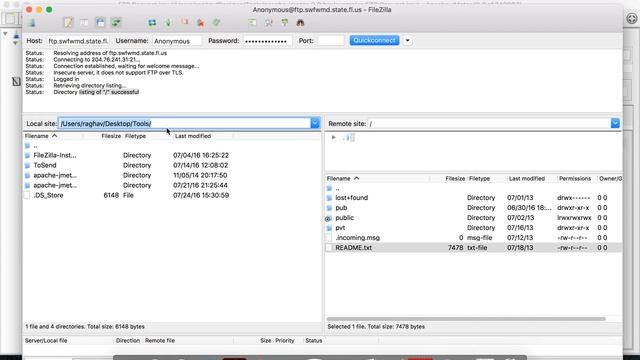Disconnect from current server icon
This screenshot has height=360, width=640.
(x=200, y=23)
